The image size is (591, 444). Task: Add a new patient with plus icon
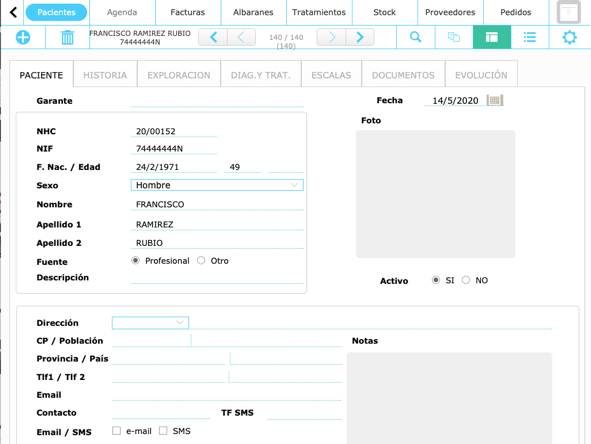click(23, 37)
